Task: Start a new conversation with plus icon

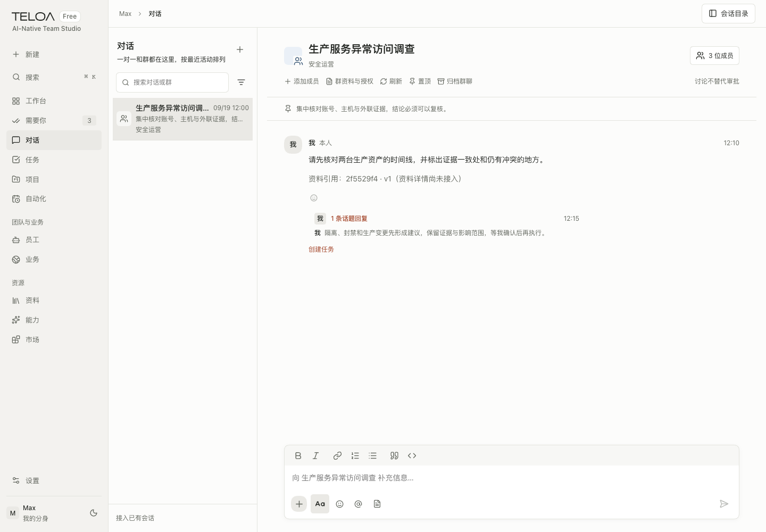Action: (240, 49)
